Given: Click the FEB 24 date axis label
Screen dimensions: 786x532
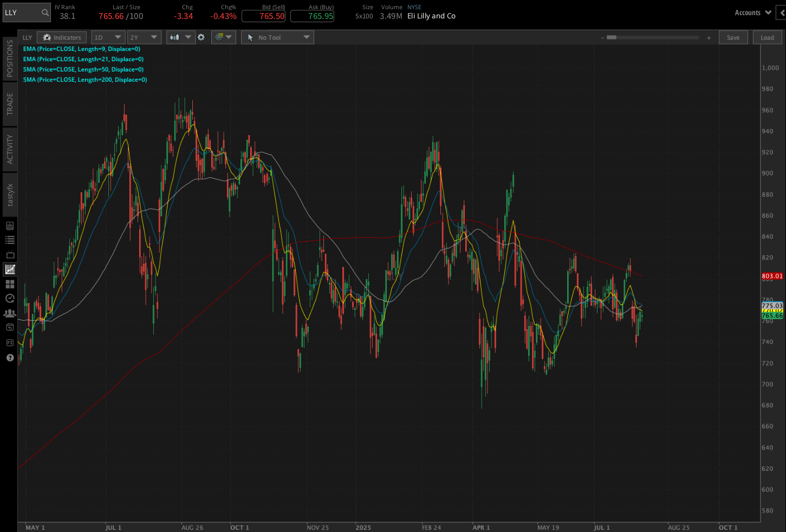Looking at the screenshot, I should point(431,528).
